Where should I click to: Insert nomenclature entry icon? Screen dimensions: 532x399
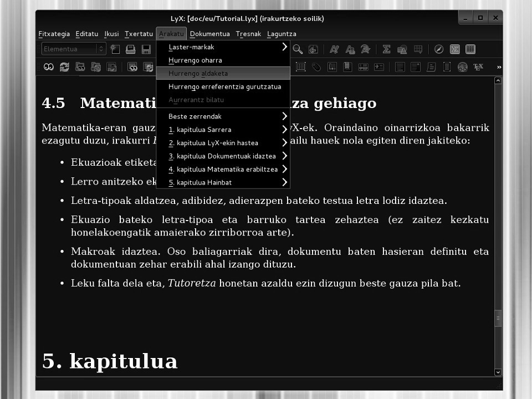[x=379, y=67]
